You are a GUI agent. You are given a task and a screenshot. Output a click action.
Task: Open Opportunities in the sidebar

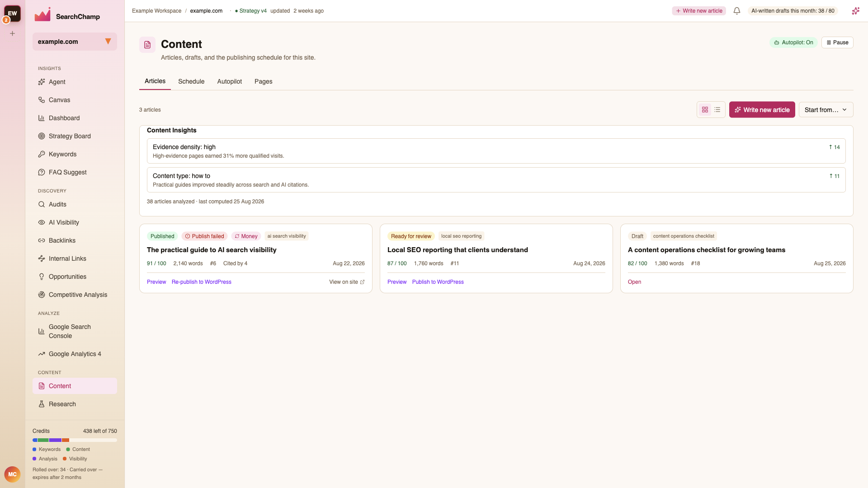75,277
